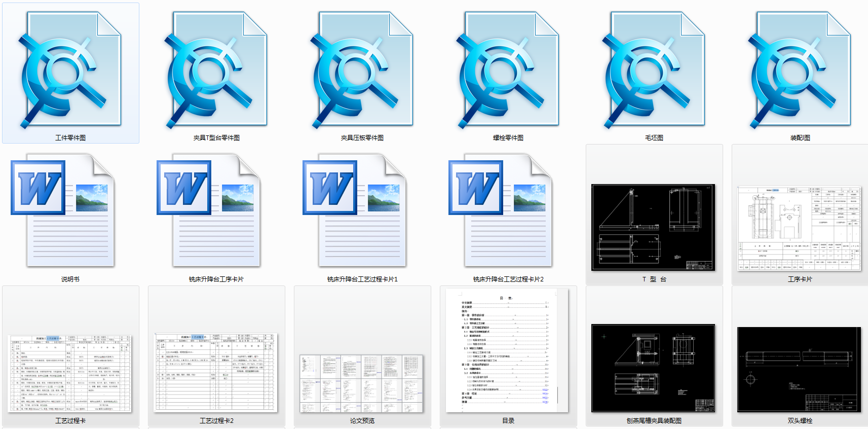Click the 工艺过程卡2 table thumbnail
The height and width of the screenshot is (429, 868).
click(x=216, y=373)
